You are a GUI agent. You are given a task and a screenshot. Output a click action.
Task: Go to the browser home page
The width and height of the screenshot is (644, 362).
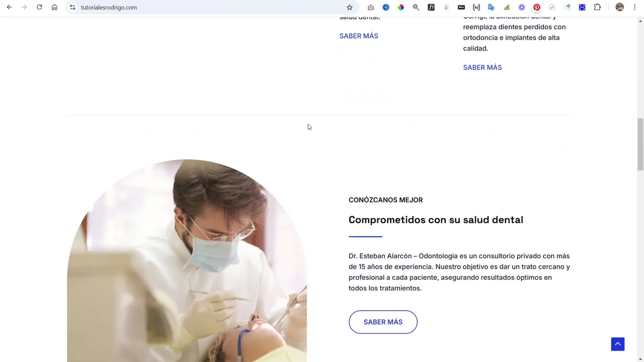point(54,7)
